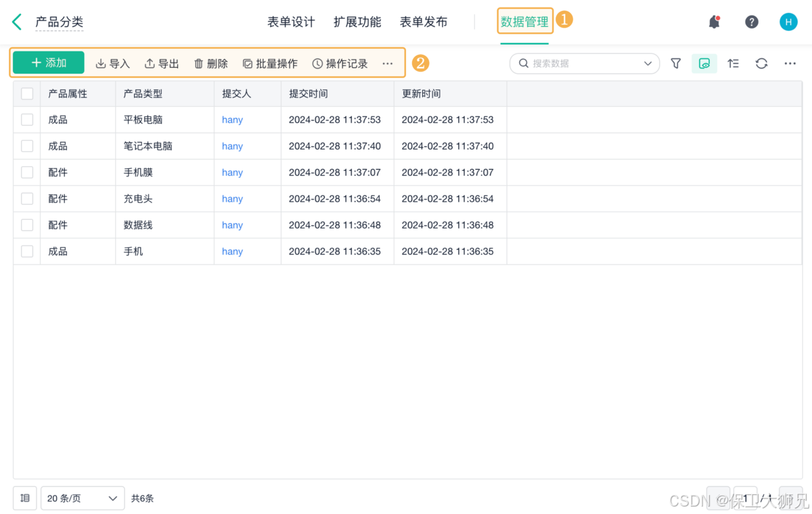The width and height of the screenshot is (812, 514).
Task: Open 操作记录 operation log
Action: tap(340, 64)
